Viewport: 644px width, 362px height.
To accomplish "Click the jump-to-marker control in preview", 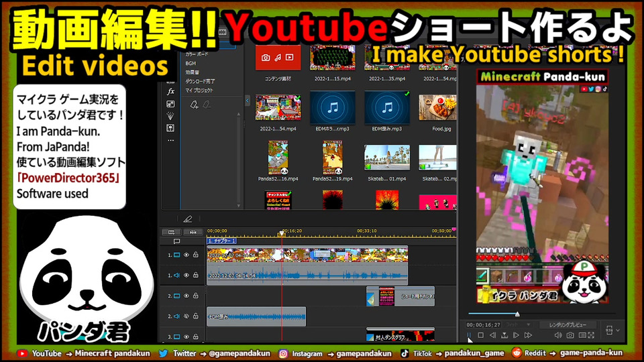I will click(x=504, y=335).
